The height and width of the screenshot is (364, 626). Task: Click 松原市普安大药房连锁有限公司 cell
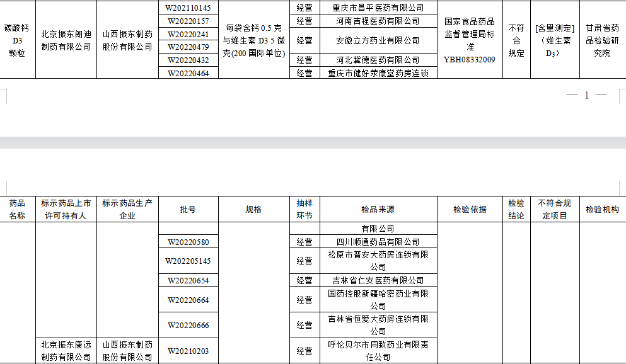[x=378, y=261]
